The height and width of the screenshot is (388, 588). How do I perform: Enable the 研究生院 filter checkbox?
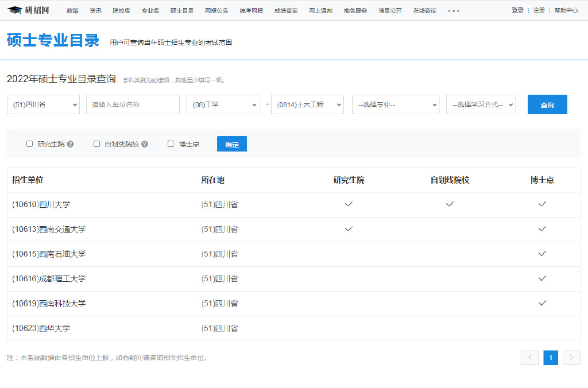[x=29, y=143]
